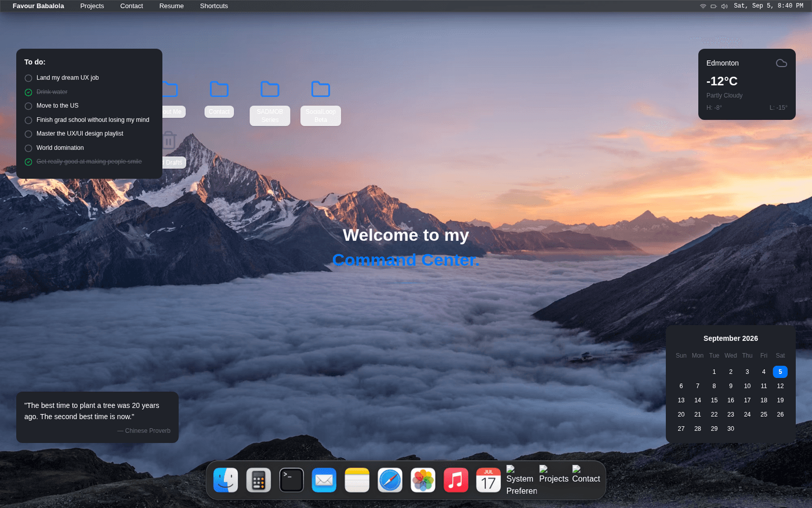Open the Contact folder on the desktop
The height and width of the screenshot is (508, 812).
coord(219,99)
